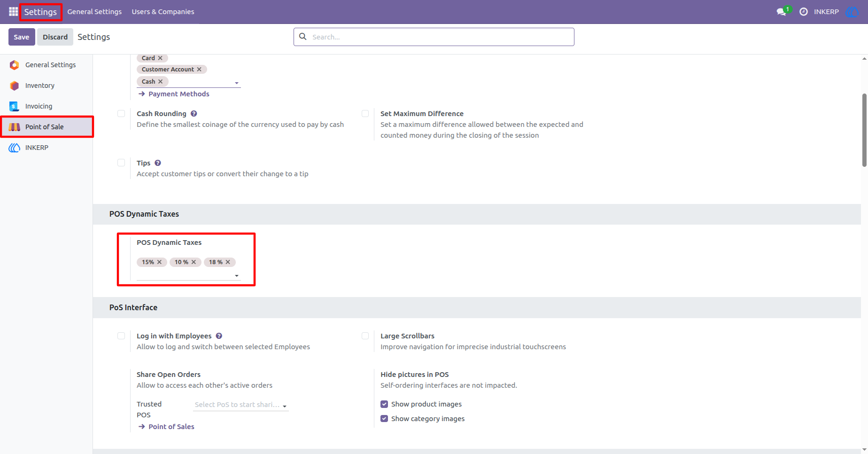Enable Set Maximum Difference checkbox
868x454 pixels.
(365, 113)
